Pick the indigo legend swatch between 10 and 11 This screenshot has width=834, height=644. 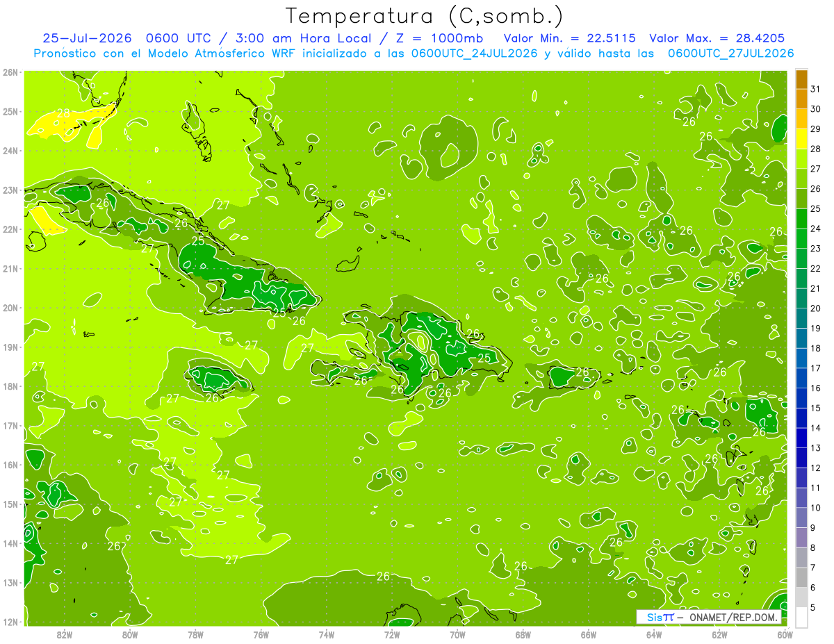point(802,497)
